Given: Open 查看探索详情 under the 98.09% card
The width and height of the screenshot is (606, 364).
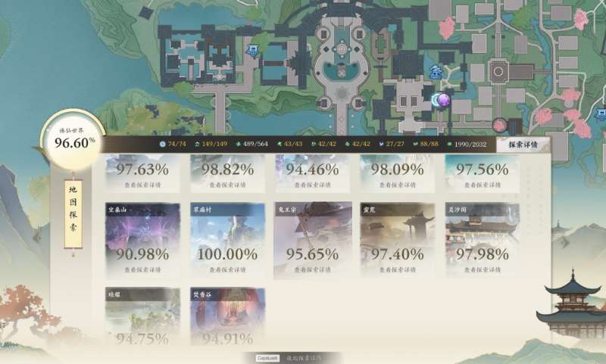Looking at the screenshot, I should coord(398,185).
